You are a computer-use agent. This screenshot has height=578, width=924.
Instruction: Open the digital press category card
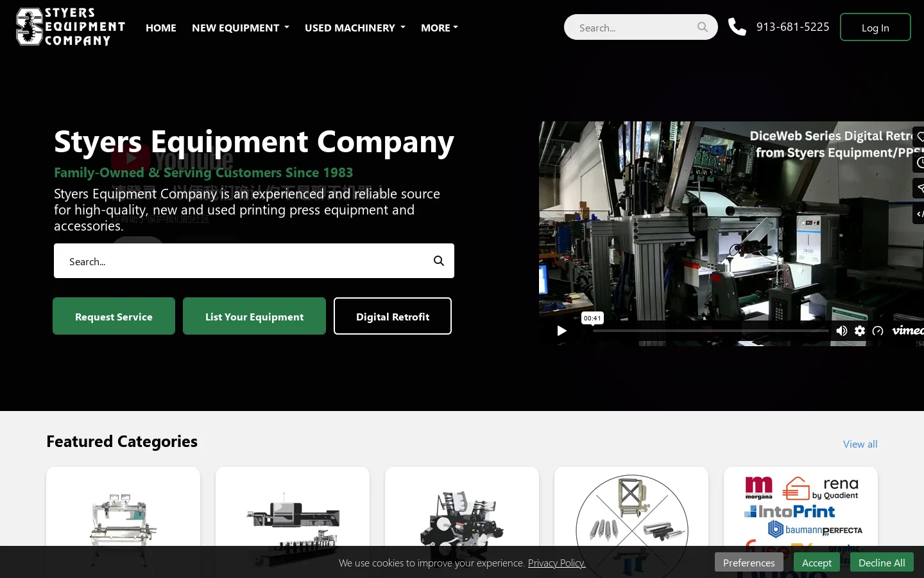click(x=293, y=522)
